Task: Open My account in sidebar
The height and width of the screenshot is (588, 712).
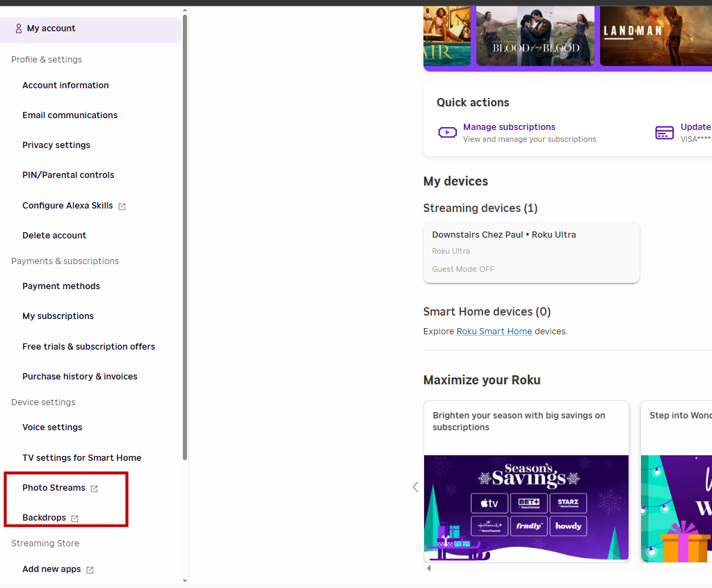Action: pos(90,30)
